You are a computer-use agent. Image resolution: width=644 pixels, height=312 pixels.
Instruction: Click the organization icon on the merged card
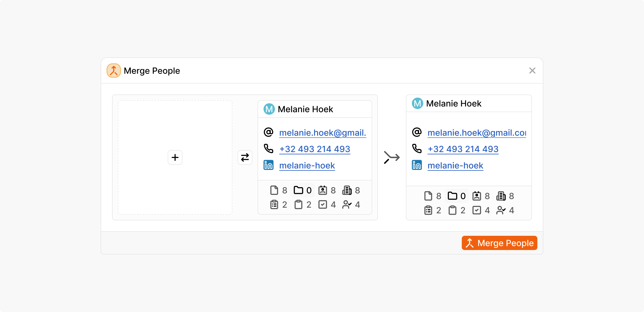(x=501, y=196)
